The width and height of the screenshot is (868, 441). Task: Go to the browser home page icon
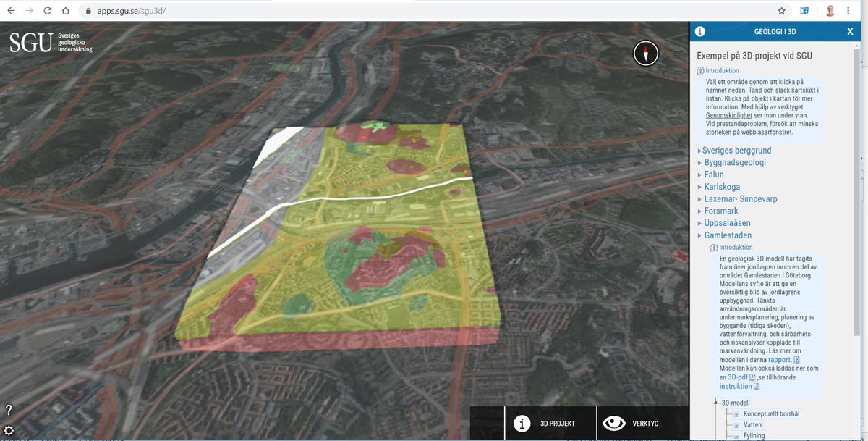66,11
